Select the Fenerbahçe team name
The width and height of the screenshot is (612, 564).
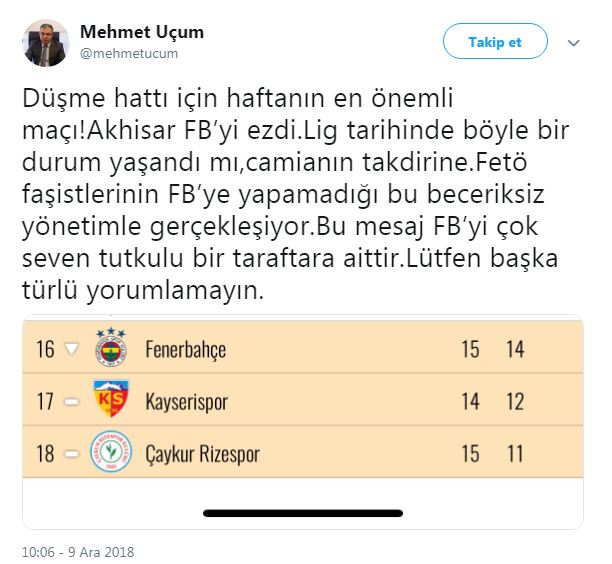[x=186, y=350]
